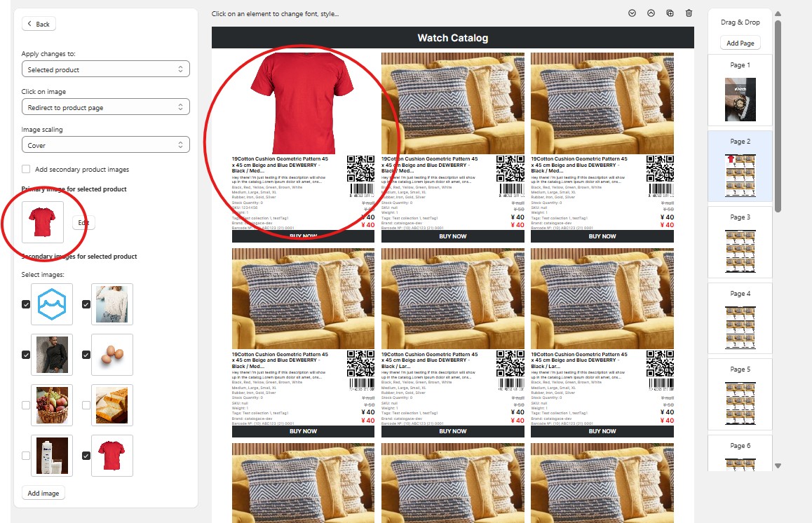
Task: Select the white sweater thumbnail
Action: tap(112, 304)
